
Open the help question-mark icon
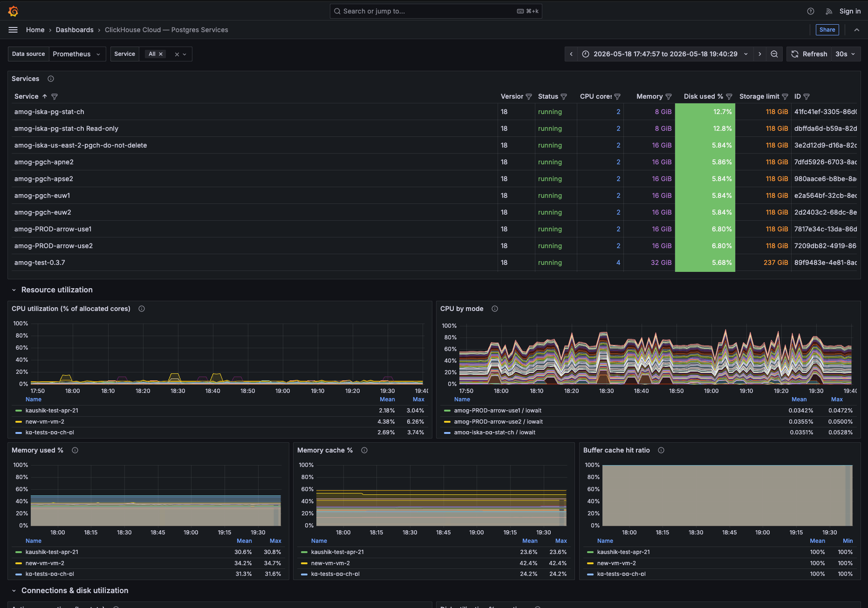coord(811,11)
